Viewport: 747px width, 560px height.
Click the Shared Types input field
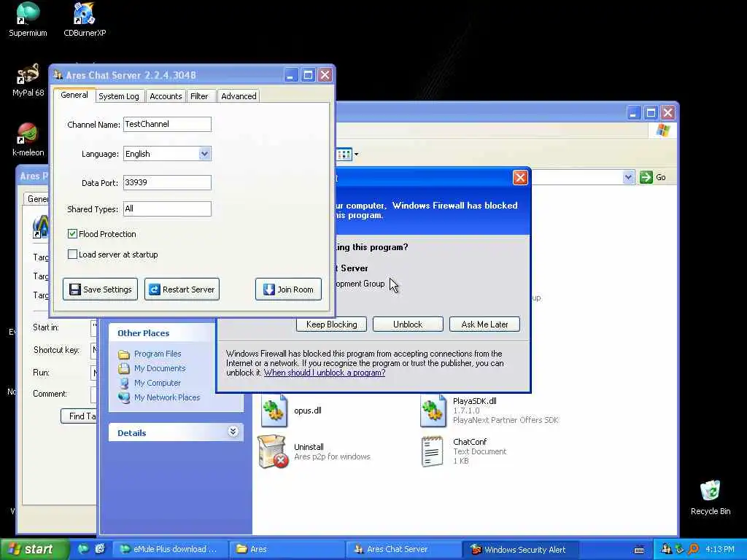tap(167, 209)
